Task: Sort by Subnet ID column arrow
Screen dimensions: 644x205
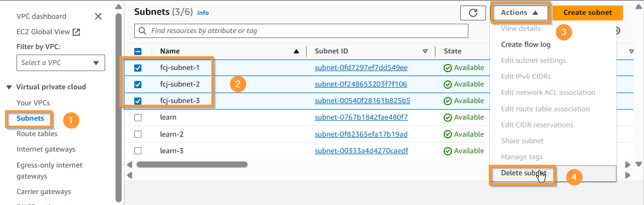Action: pyautogui.click(x=425, y=51)
